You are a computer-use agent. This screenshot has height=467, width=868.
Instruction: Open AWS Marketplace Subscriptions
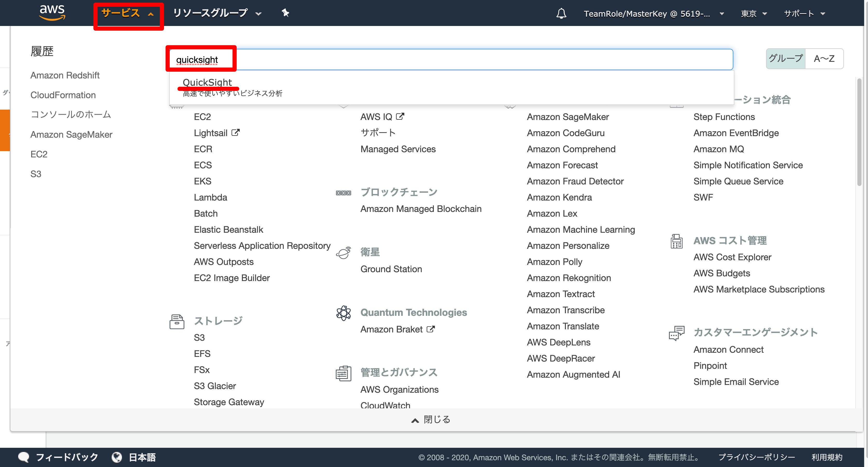759,289
